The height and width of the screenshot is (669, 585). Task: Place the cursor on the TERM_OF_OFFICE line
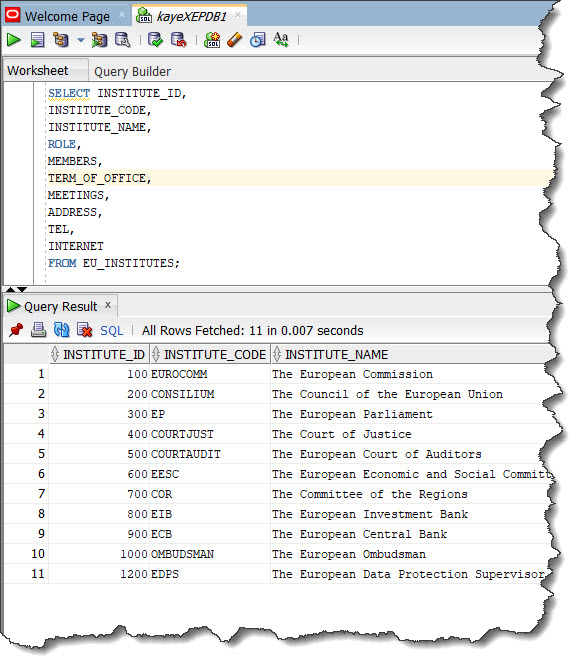pos(99,178)
